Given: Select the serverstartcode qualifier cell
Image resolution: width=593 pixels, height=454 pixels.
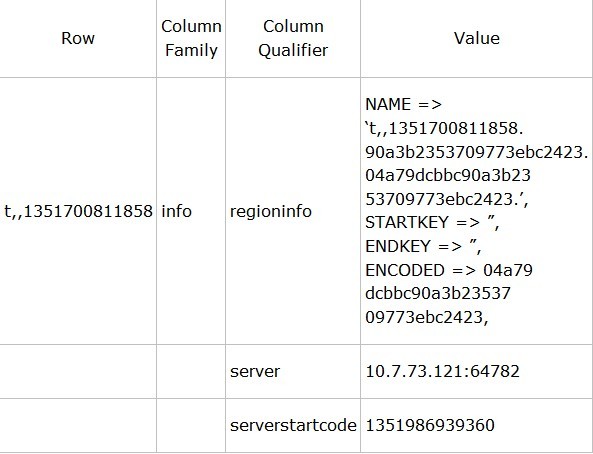Looking at the screenshot, I should point(293,425).
